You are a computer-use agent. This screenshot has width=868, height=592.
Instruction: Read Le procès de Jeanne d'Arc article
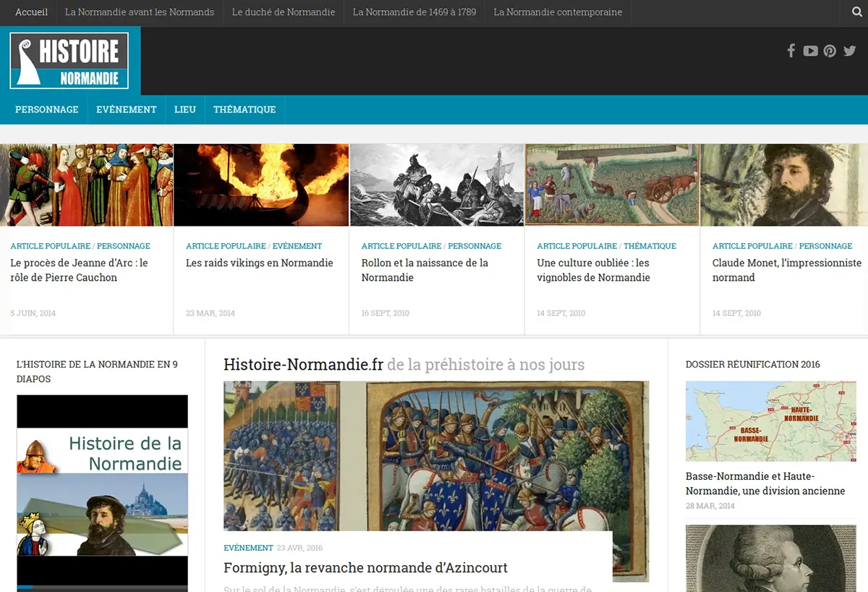(79, 270)
